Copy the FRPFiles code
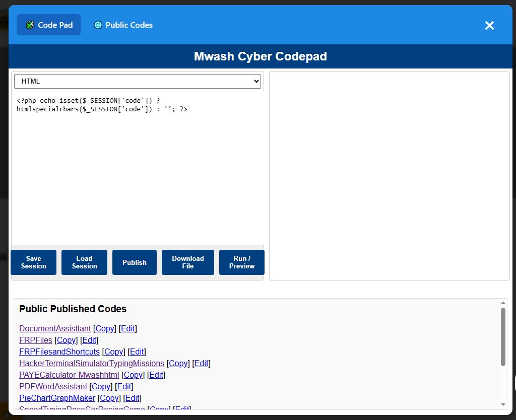Image resolution: width=516 pixels, height=420 pixels. (x=66, y=340)
